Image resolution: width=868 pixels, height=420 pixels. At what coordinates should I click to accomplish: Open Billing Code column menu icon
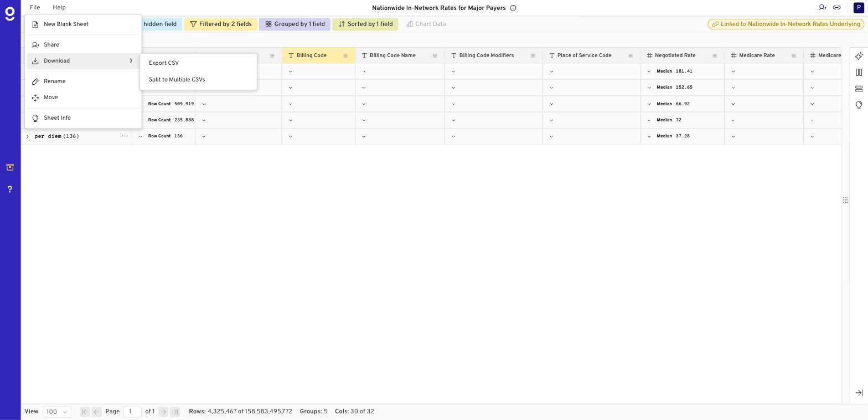click(345, 56)
